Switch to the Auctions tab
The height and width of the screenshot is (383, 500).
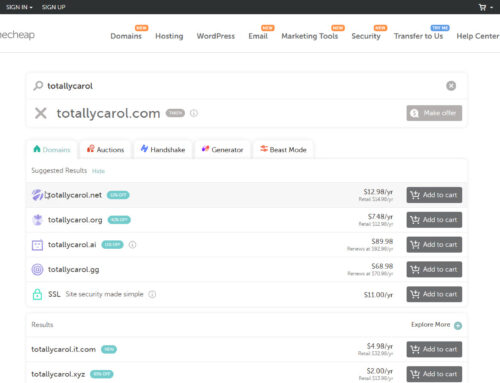tap(106, 149)
